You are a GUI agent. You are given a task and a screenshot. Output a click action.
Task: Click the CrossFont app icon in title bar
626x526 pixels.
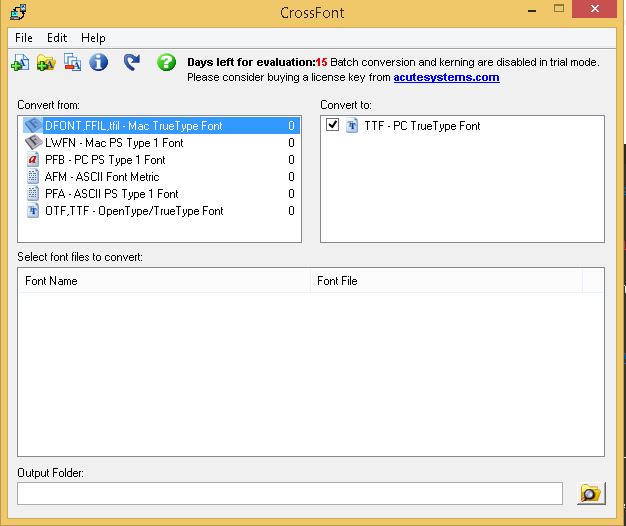18,12
